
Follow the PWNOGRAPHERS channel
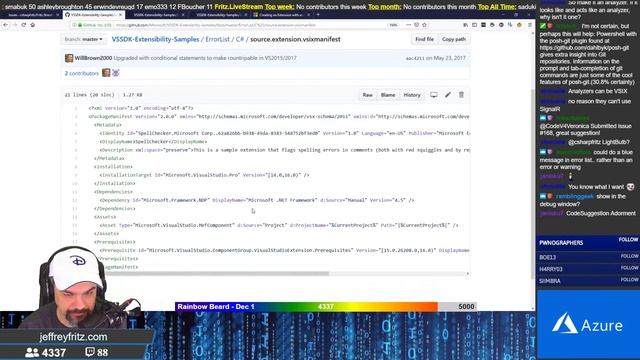pos(628,240)
